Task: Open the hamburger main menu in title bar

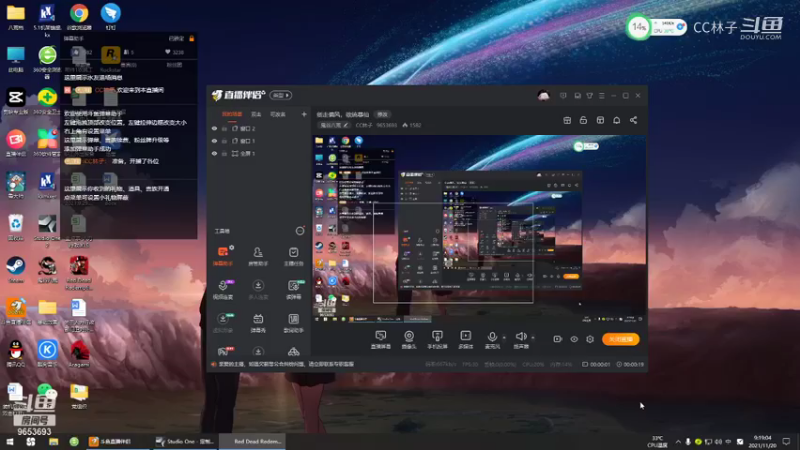Action: [602, 95]
